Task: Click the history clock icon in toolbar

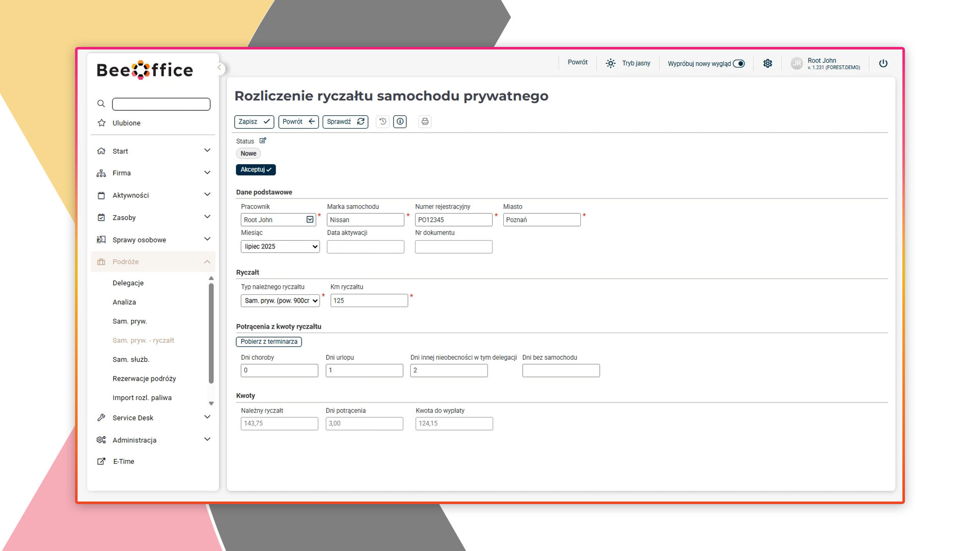Action: coord(382,121)
